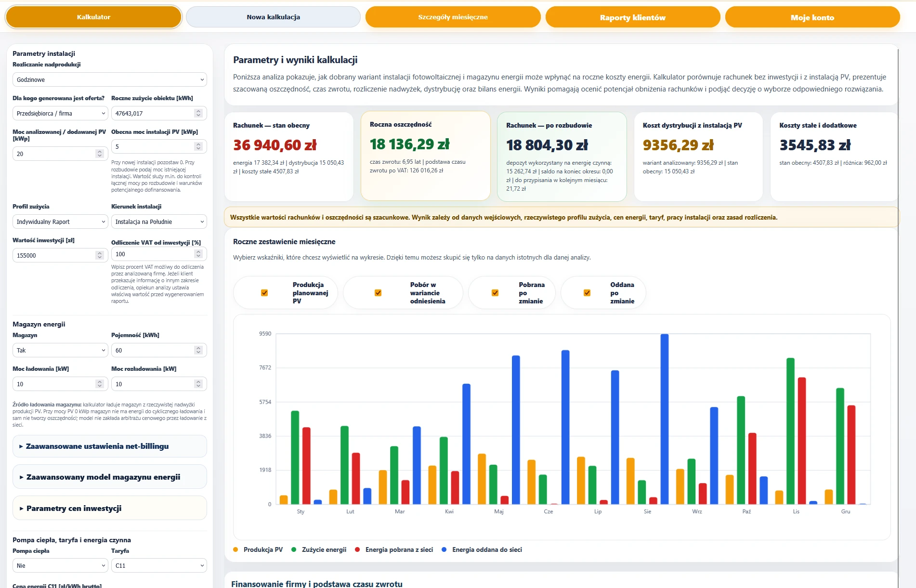Click stepper of Moc analizowanej PV field
The height and width of the screenshot is (588, 916).
(x=100, y=154)
